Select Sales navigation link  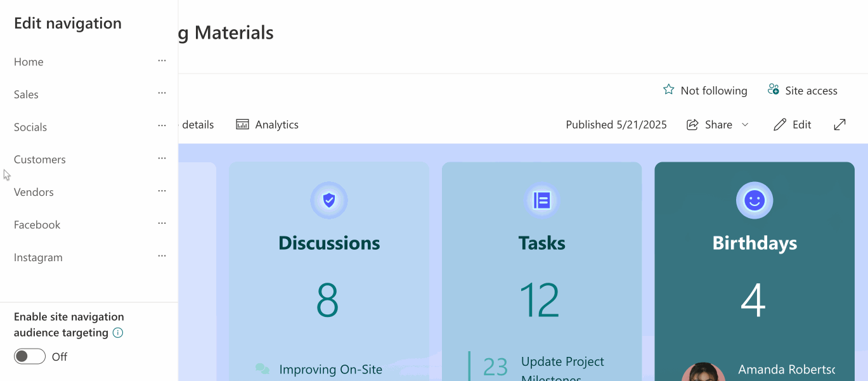pyautogui.click(x=26, y=94)
